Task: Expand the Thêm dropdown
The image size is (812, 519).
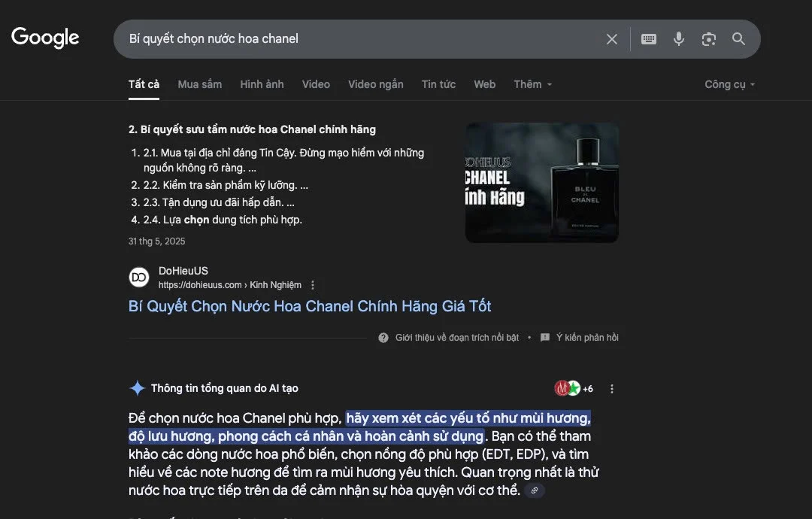Action: [533, 84]
